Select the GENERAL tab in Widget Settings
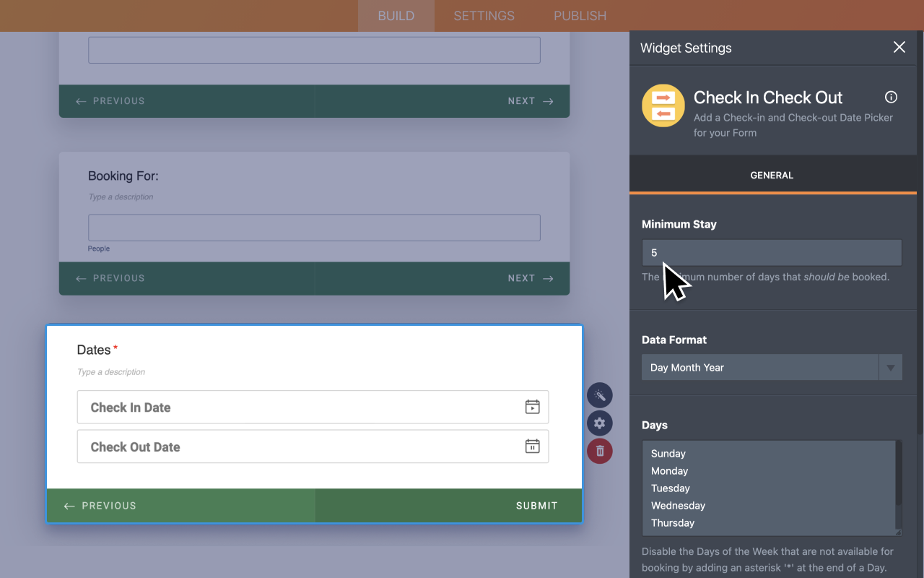 tap(772, 175)
